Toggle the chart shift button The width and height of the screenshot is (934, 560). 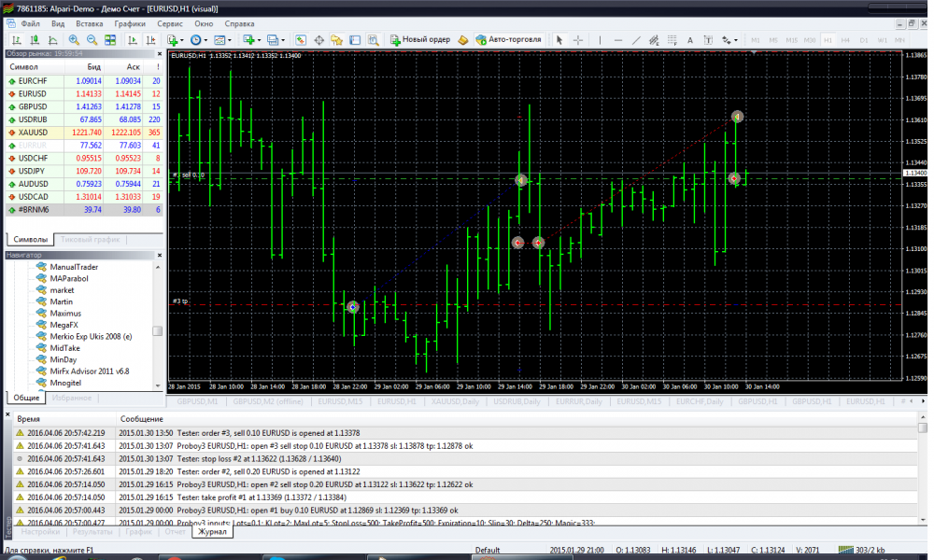[x=150, y=40]
